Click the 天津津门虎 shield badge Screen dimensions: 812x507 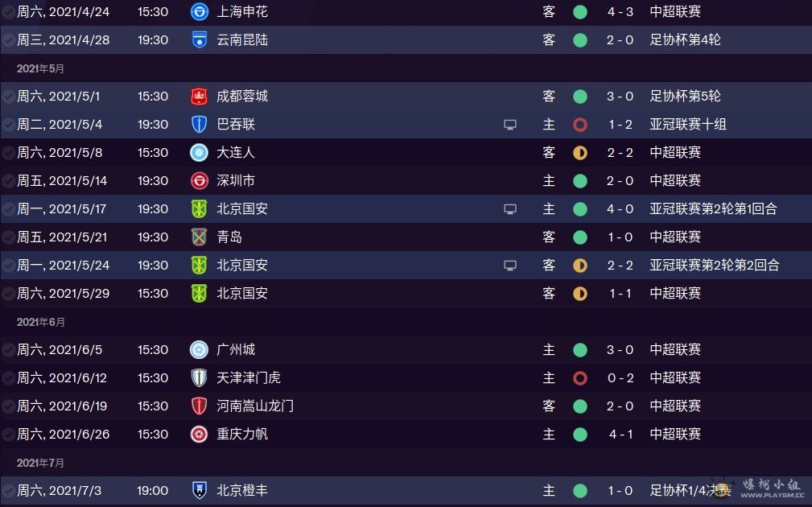click(x=200, y=378)
